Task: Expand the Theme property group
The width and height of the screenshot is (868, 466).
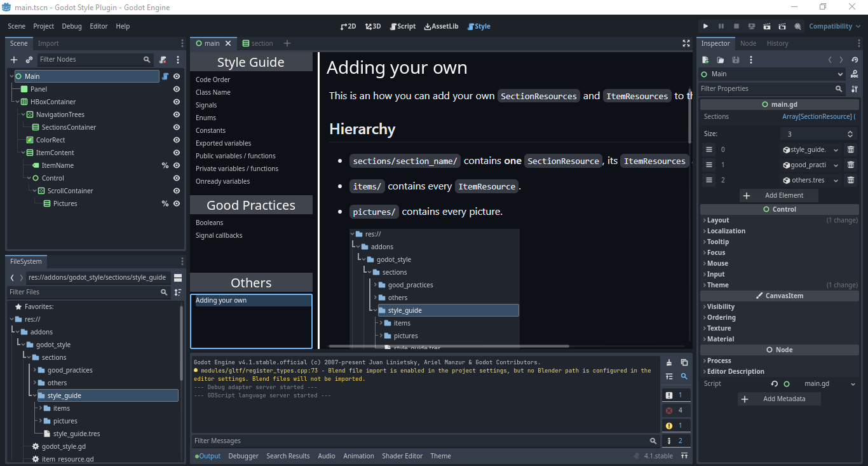Action: pos(718,285)
